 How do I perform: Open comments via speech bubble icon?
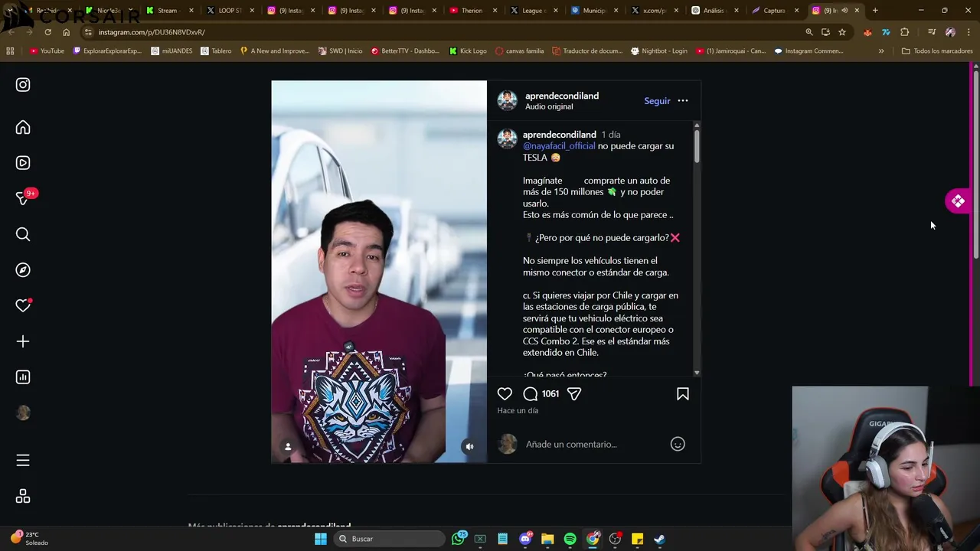(x=530, y=393)
